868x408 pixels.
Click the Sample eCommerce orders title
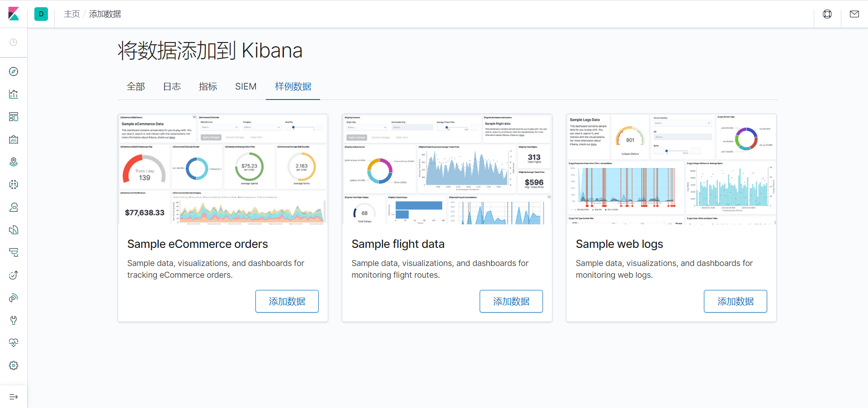[198, 244]
